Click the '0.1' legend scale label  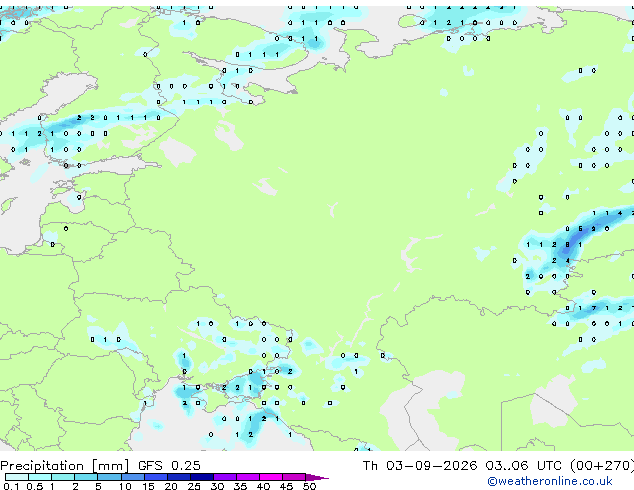point(11,486)
